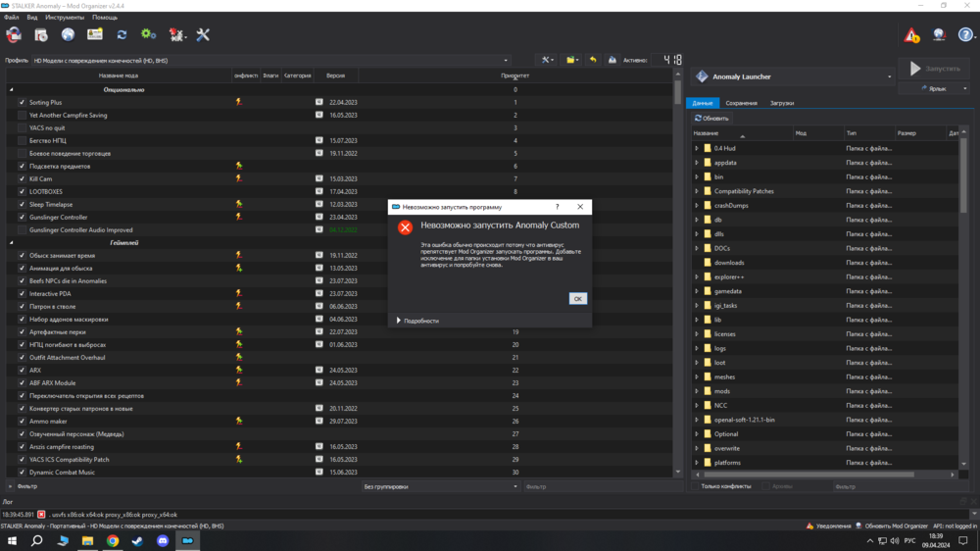Click the profiles ID card icon
Image resolution: width=980 pixels, height=551 pixels.
pyautogui.click(x=95, y=35)
